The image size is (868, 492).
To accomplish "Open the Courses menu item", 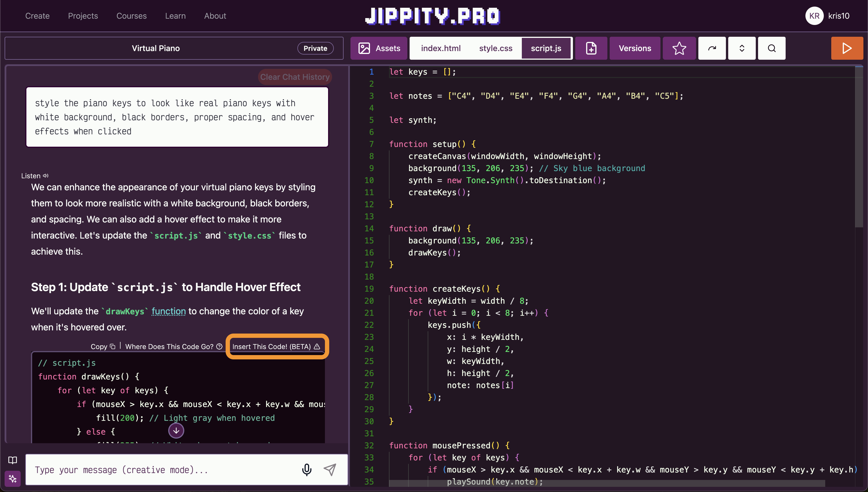I will [x=131, y=16].
